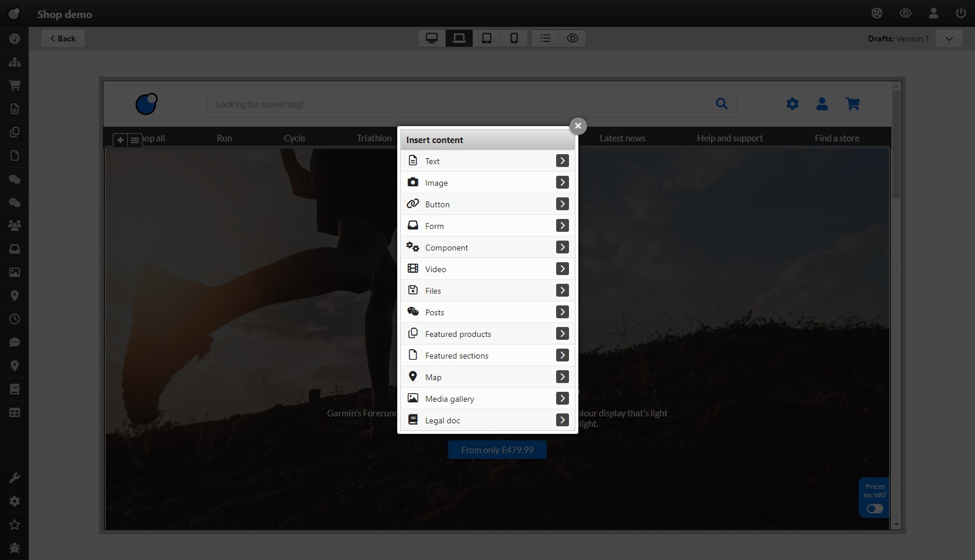975x560 pixels.
Task: Toggle the preview eye icon in toolbar
Action: point(572,39)
